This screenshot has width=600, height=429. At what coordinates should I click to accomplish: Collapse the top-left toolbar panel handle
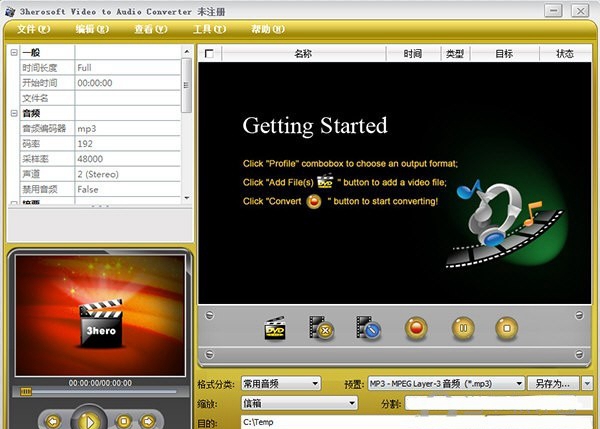pos(209,315)
